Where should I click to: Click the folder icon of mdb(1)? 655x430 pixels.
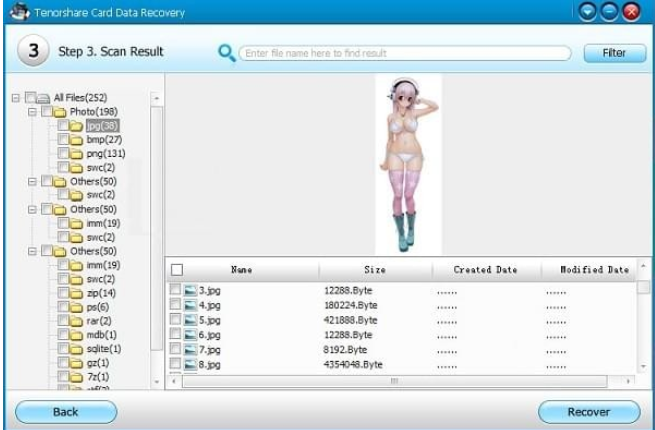tap(76, 335)
